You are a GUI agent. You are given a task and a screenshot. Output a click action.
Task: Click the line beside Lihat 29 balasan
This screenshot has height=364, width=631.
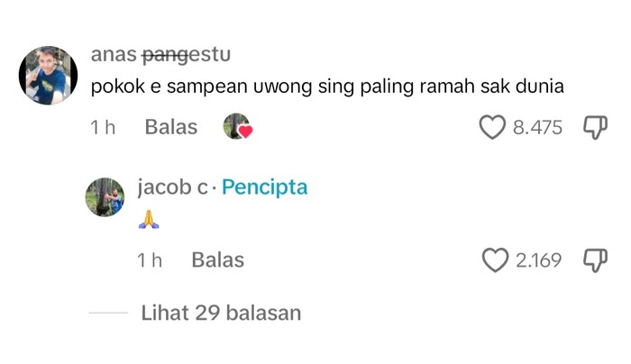pos(108,313)
